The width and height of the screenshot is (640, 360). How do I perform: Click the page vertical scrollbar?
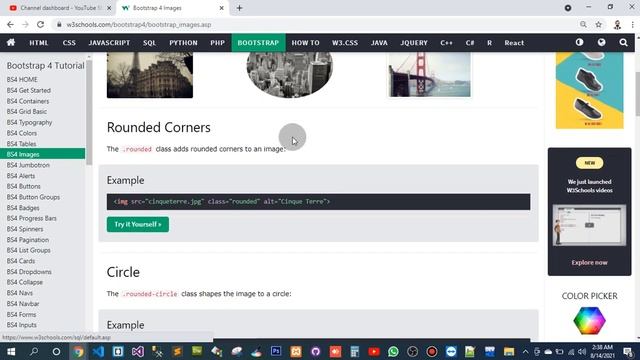point(638,95)
